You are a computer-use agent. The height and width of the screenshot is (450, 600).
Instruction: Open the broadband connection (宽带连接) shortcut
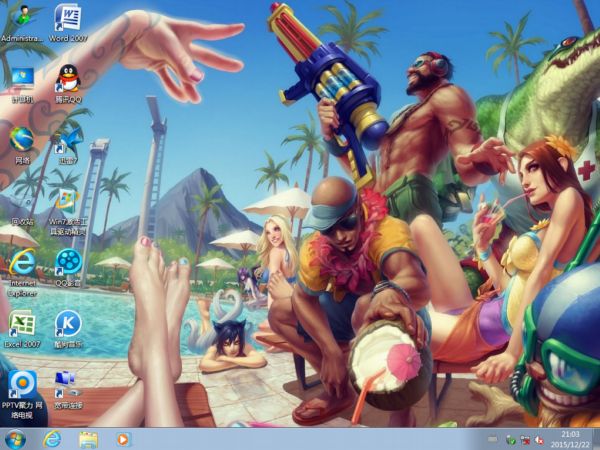pos(68,382)
